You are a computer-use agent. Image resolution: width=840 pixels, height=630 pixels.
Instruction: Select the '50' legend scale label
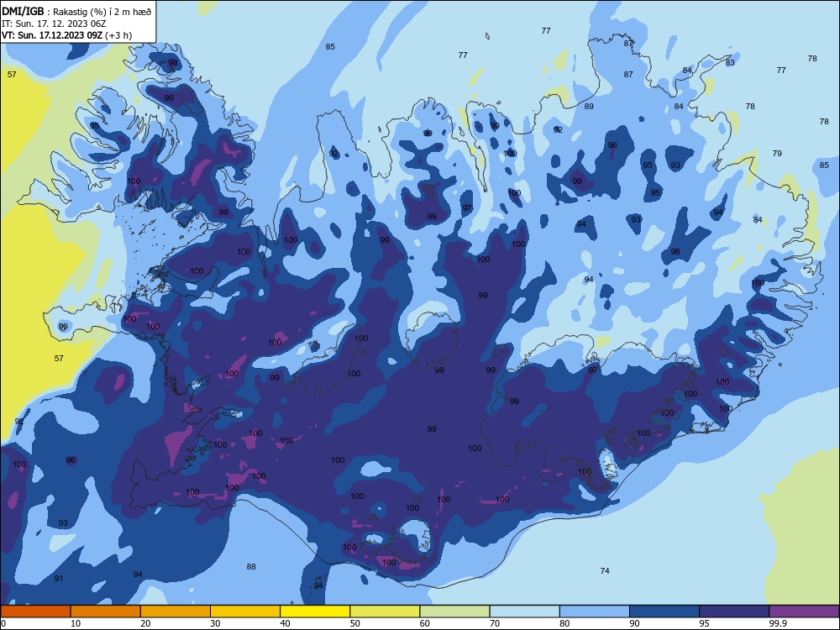[x=355, y=623]
